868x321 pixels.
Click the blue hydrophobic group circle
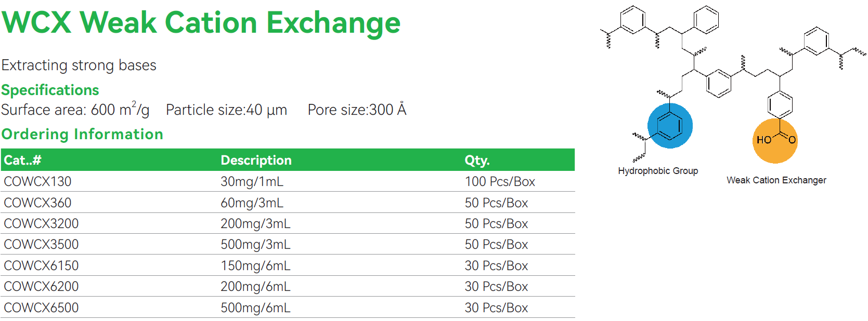click(670, 126)
